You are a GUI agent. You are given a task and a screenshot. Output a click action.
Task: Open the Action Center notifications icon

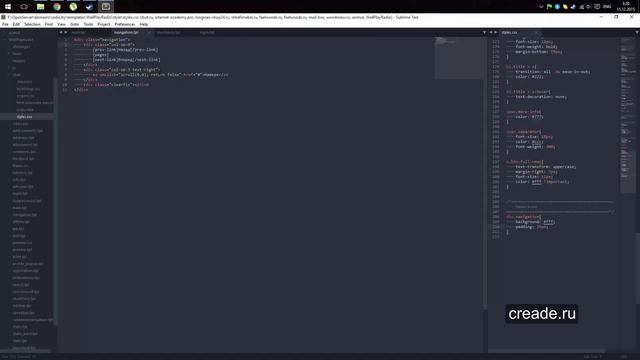coord(597,7)
